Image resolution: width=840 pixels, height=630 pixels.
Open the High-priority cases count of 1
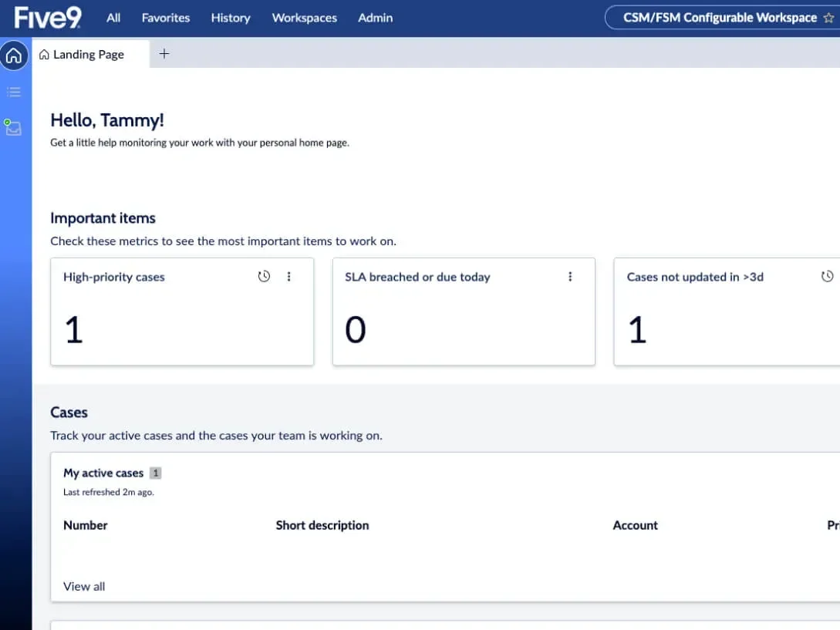point(74,330)
